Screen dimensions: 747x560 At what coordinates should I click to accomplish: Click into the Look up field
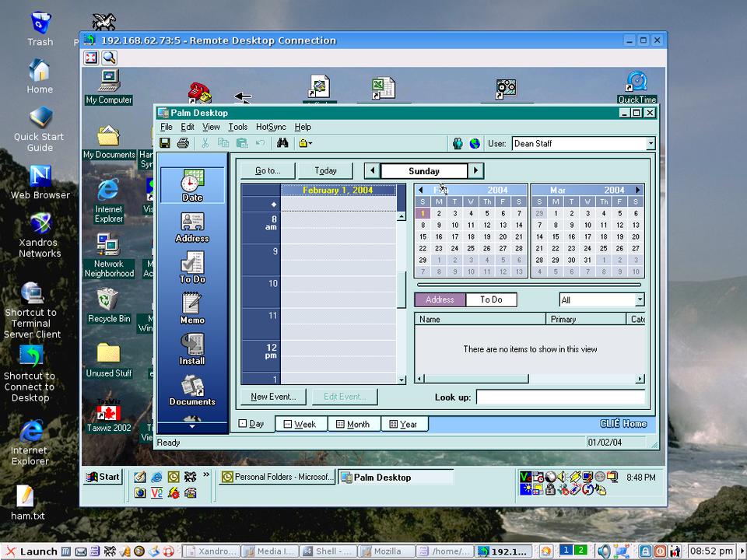[x=560, y=397]
